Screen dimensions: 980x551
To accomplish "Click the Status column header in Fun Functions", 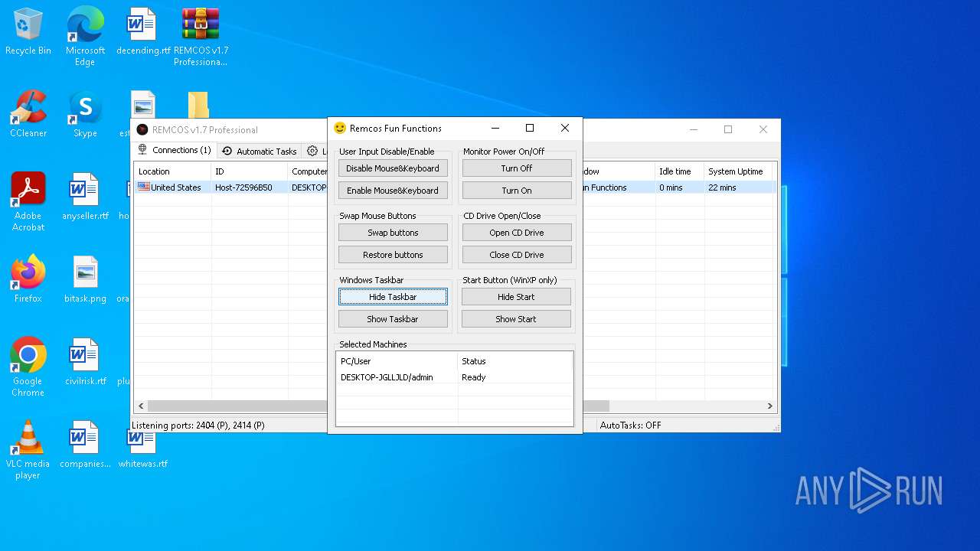I will (515, 361).
